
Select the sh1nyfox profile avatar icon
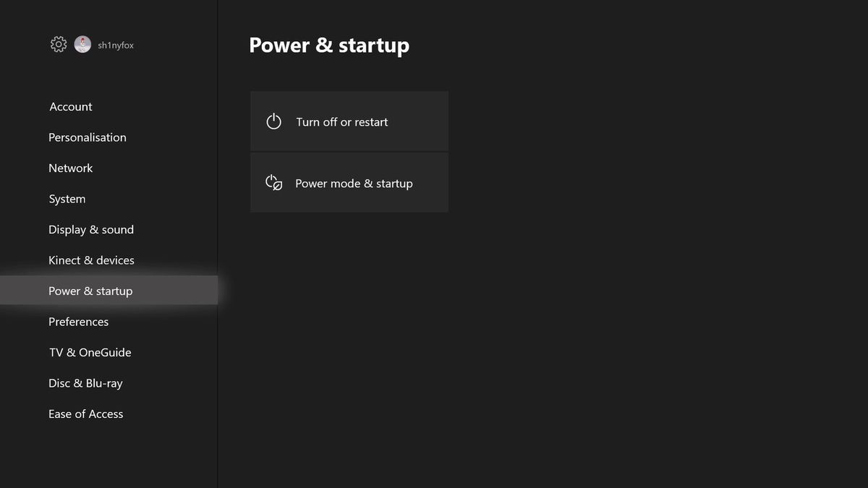(82, 44)
